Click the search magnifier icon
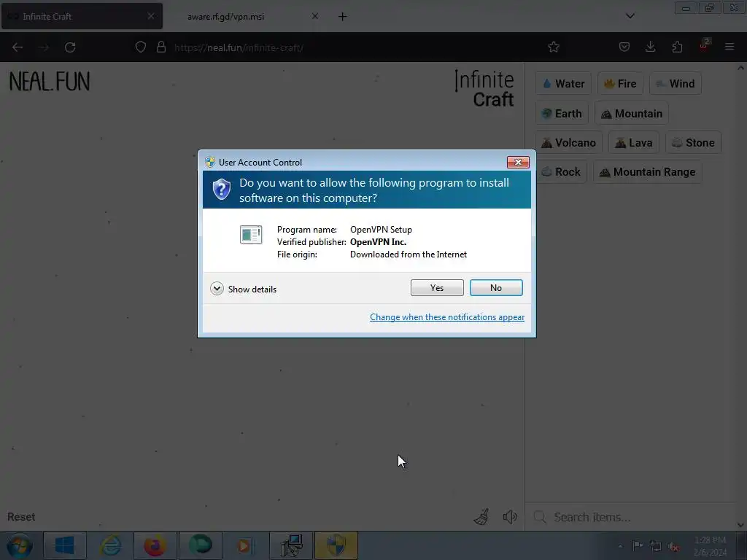Screen dimensions: 747x560 (540, 517)
